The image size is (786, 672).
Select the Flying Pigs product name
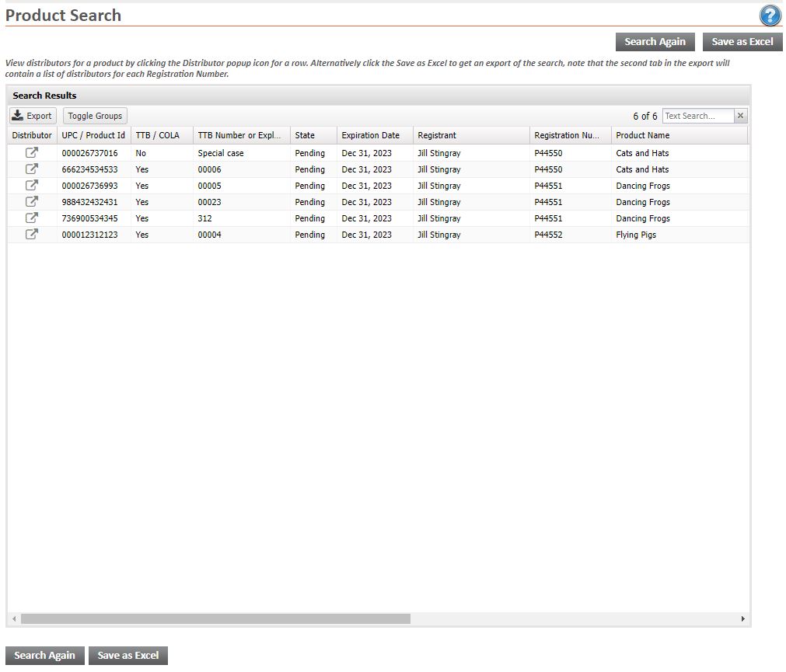click(636, 235)
